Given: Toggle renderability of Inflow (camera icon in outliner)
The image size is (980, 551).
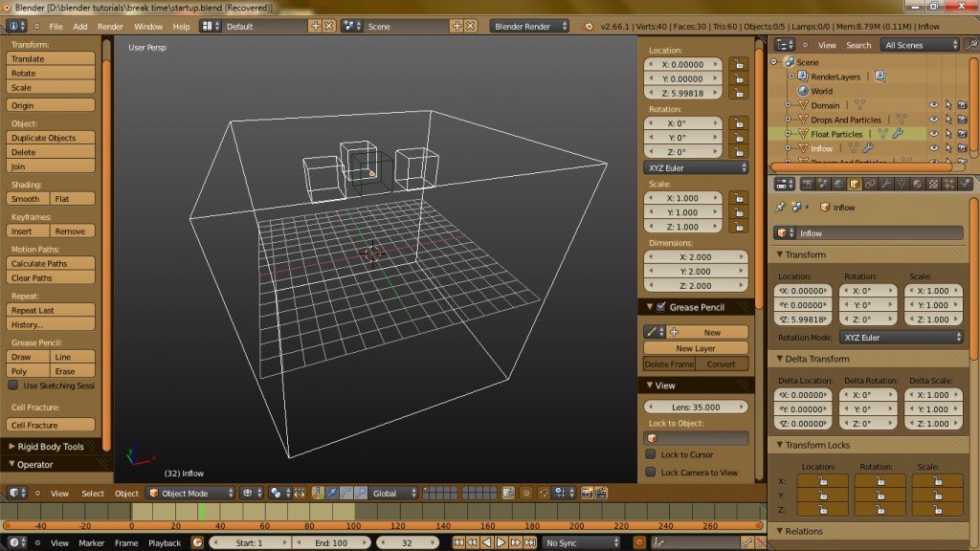Looking at the screenshot, I should tap(962, 147).
